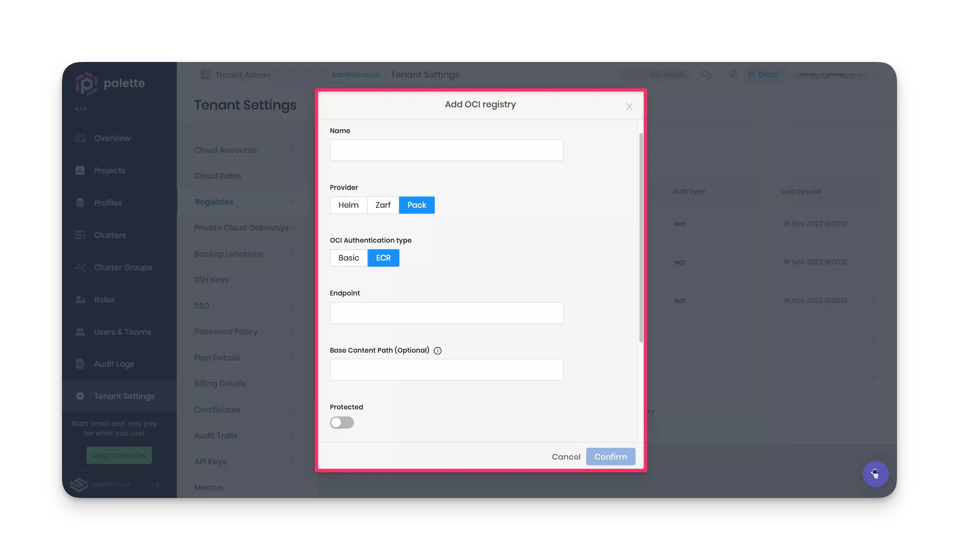Select the Basic OCI Authentication type
Screen dimensions: 959x560
click(x=348, y=258)
